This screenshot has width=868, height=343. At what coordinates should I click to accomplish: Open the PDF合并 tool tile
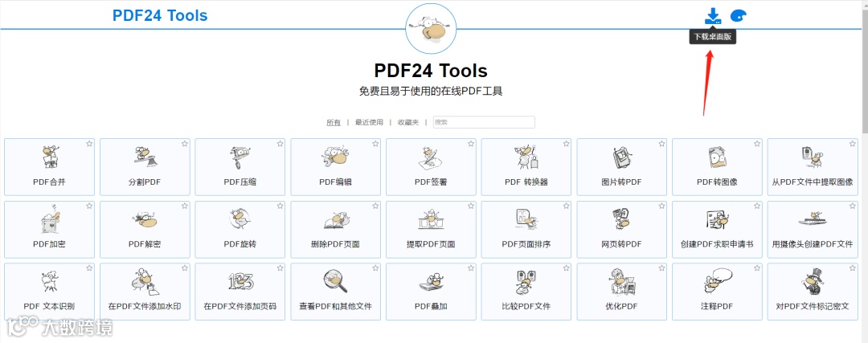coord(49,167)
